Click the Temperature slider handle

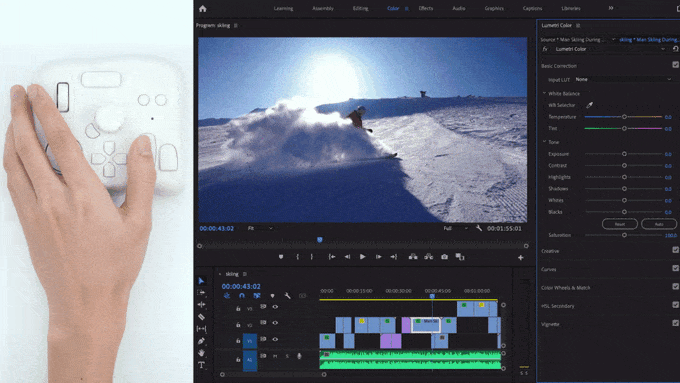pos(624,117)
